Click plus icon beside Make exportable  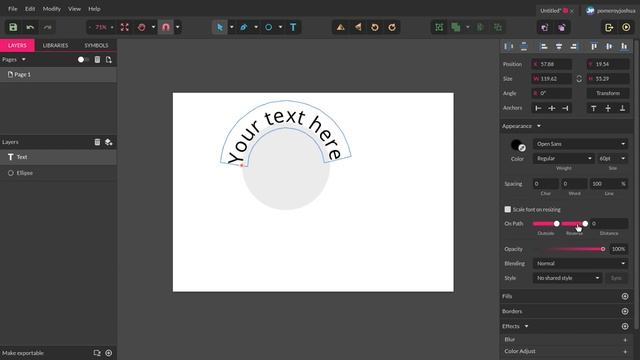[109, 353]
